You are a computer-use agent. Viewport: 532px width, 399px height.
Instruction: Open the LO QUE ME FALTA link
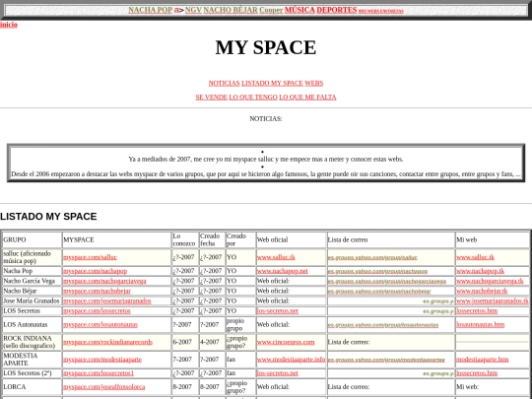coord(307,97)
